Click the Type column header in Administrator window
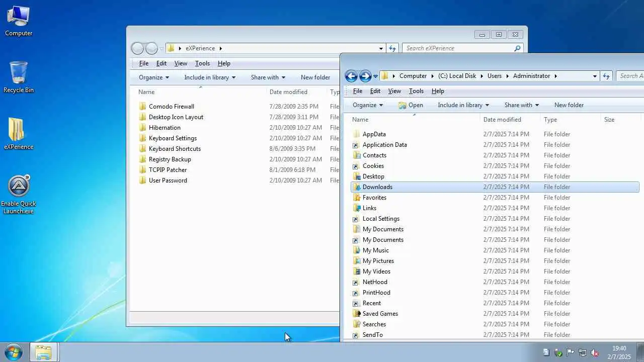Screen dimensions: 644x362 [x=571, y=120]
